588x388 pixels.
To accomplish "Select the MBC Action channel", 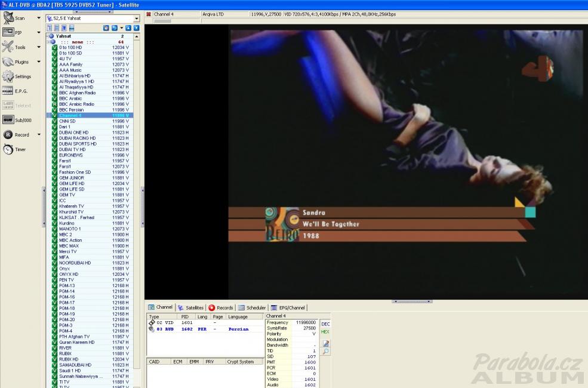I will (x=90, y=241).
